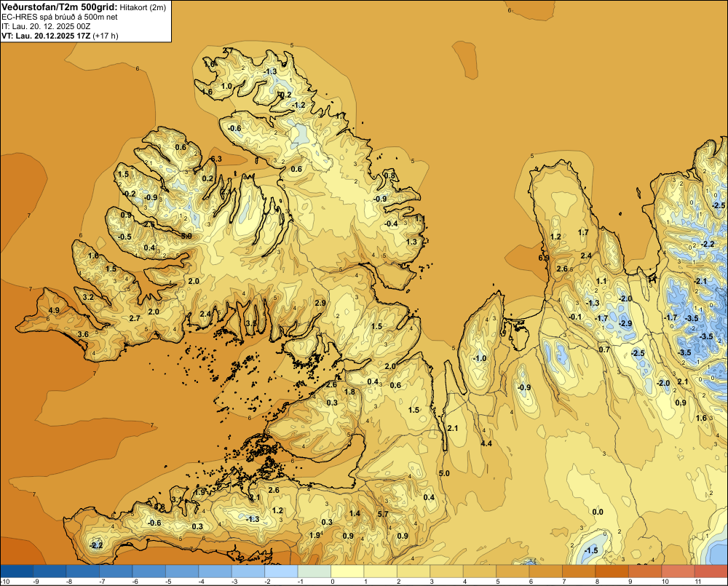Image resolution: width=728 pixels, height=586 pixels.
Task: Click the 4.9 temperature value on map
Action: 53,311
